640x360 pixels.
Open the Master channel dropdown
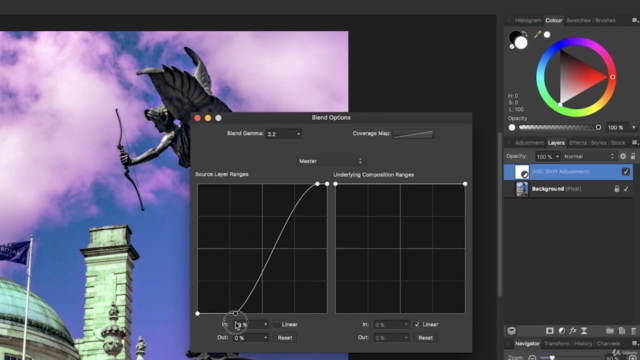pyautogui.click(x=331, y=161)
